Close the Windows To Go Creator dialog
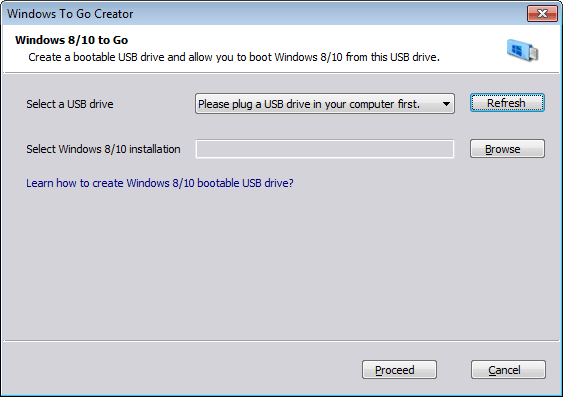The height and width of the screenshot is (397, 563). click(x=542, y=14)
